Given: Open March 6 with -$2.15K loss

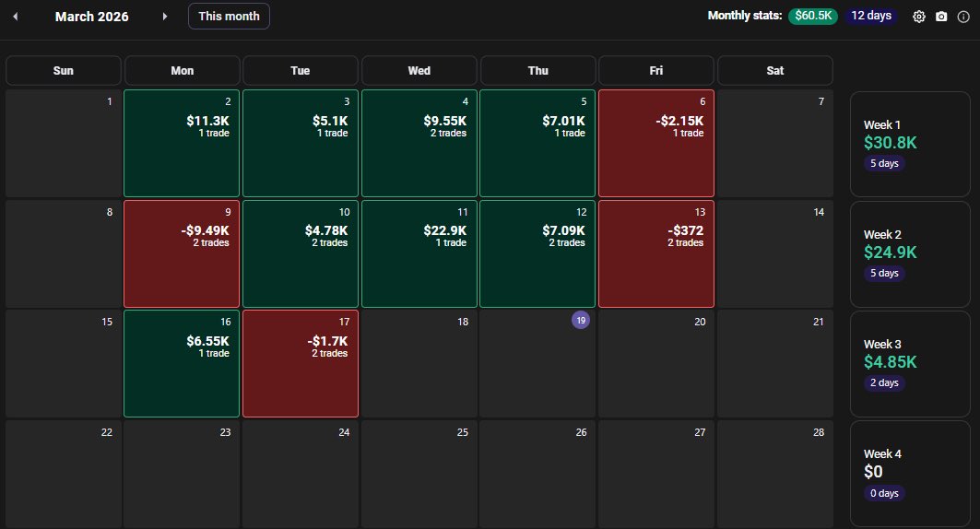Looking at the screenshot, I should [656, 143].
